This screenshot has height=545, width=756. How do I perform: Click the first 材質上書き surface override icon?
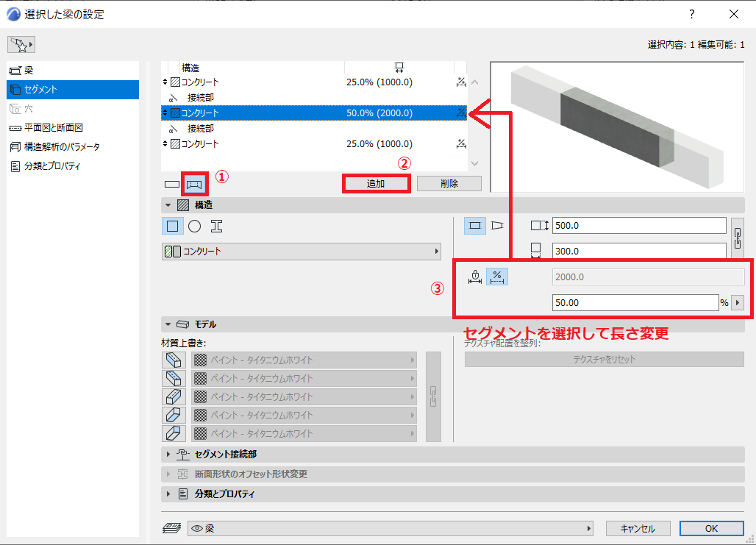(174, 360)
